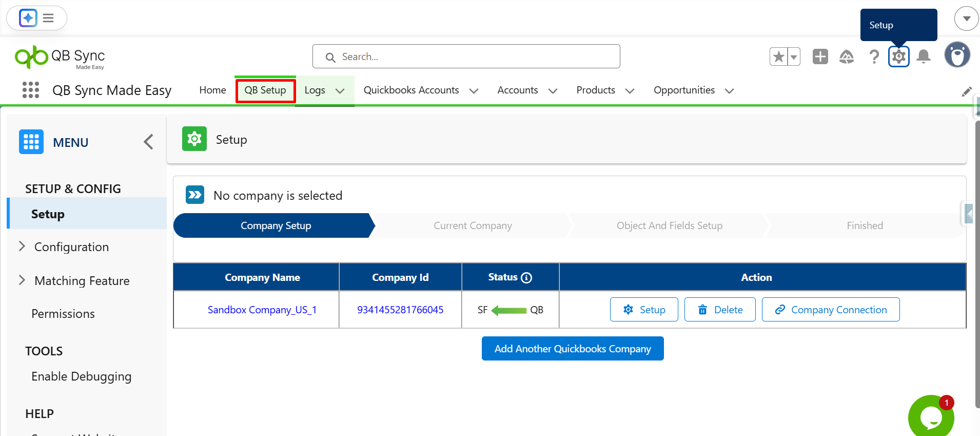Switch to the QB Setup tab

[265, 90]
